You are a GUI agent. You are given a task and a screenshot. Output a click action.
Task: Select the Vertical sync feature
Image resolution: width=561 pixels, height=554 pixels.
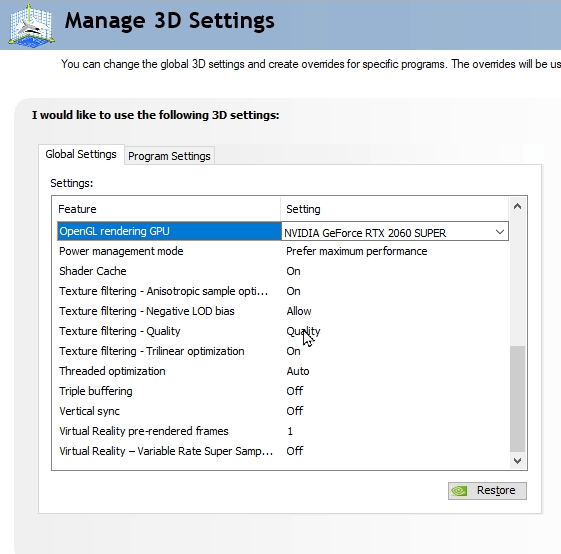pos(89,411)
